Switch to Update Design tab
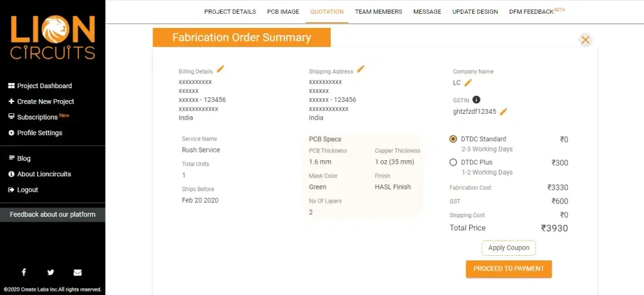 tap(475, 11)
